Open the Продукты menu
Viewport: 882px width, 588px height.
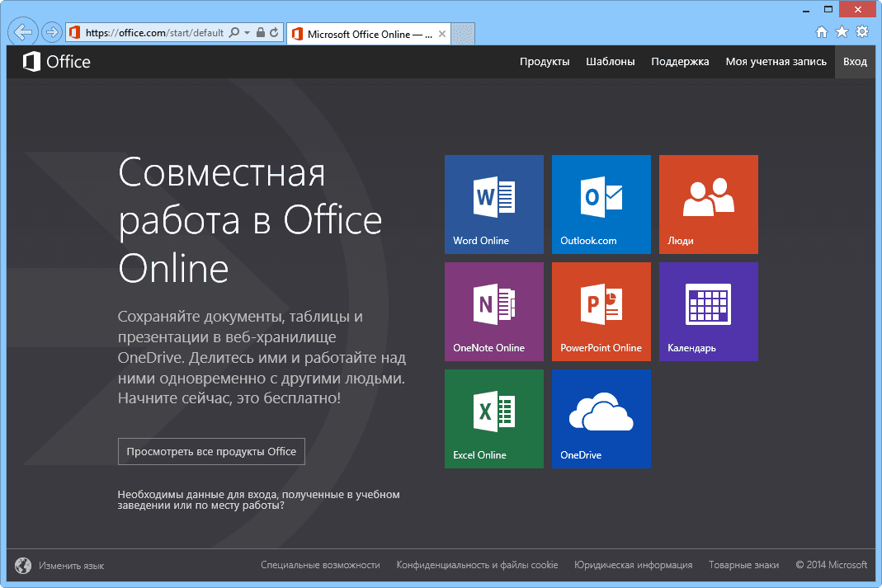545,61
